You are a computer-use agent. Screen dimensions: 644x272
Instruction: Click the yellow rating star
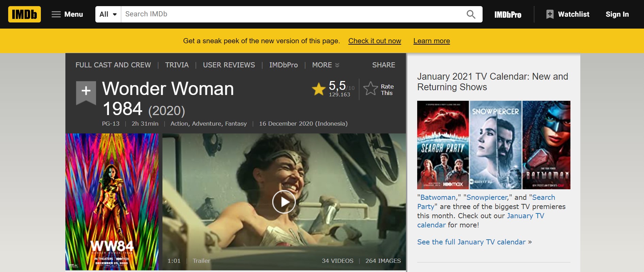coord(319,89)
